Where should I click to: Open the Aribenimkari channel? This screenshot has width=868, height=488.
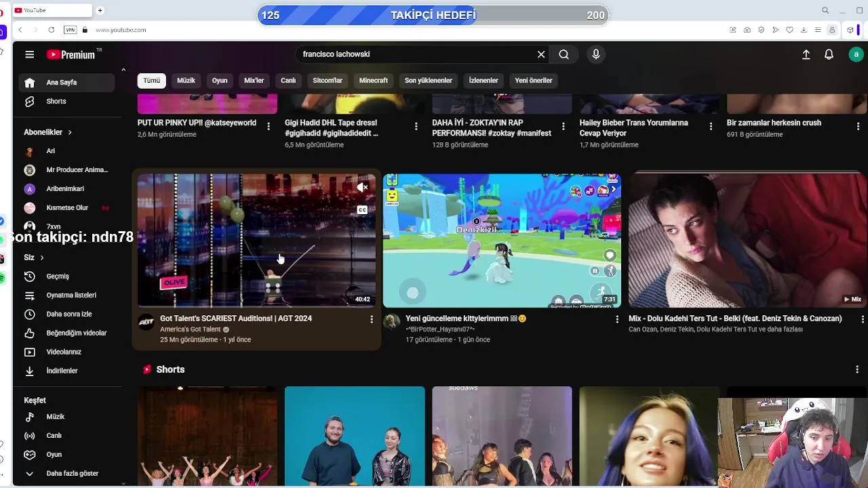66,189
